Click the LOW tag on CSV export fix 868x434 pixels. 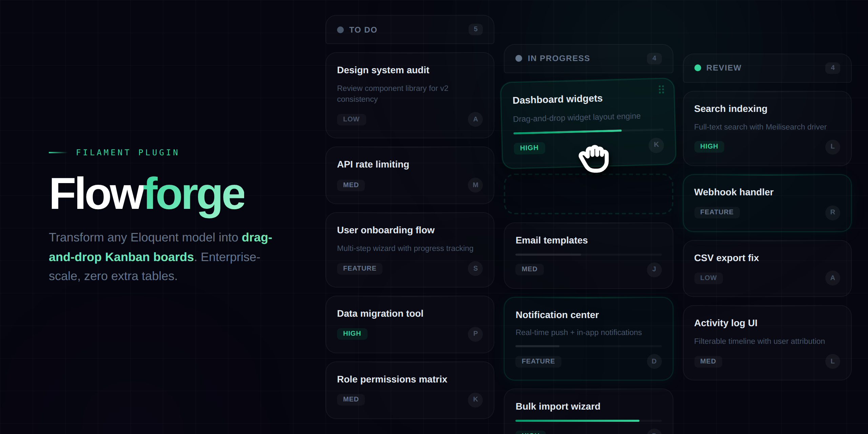[x=708, y=278]
